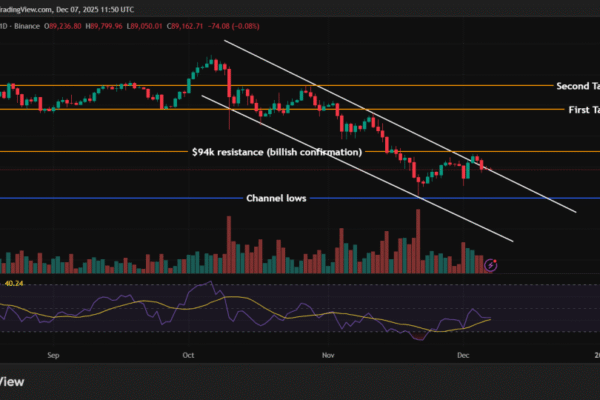Click the Oct label on time axis
600x400 pixels.
pyautogui.click(x=189, y=354)
